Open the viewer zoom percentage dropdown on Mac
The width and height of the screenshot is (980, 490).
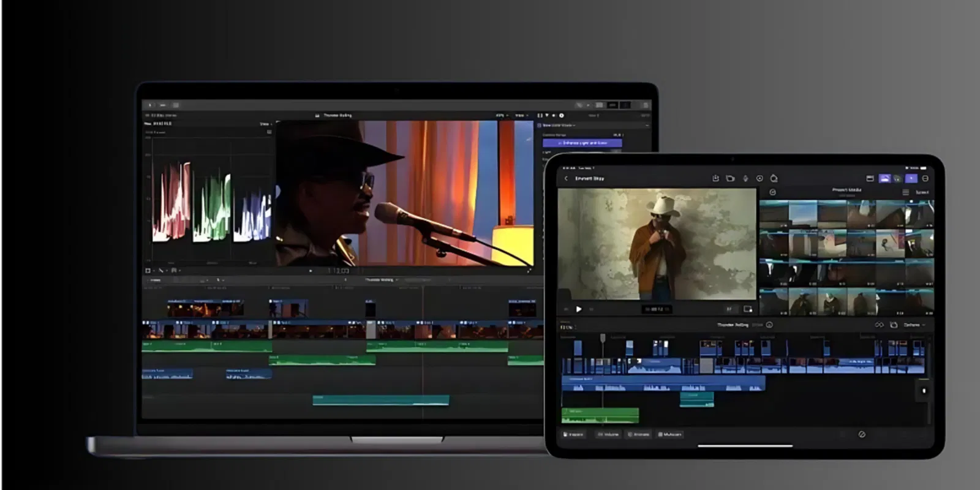click(502, 115)
